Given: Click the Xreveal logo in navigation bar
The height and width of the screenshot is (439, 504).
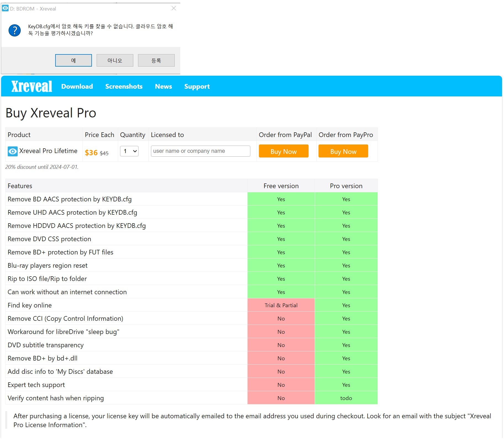Looking at the screenshot, I should [31, 86].
